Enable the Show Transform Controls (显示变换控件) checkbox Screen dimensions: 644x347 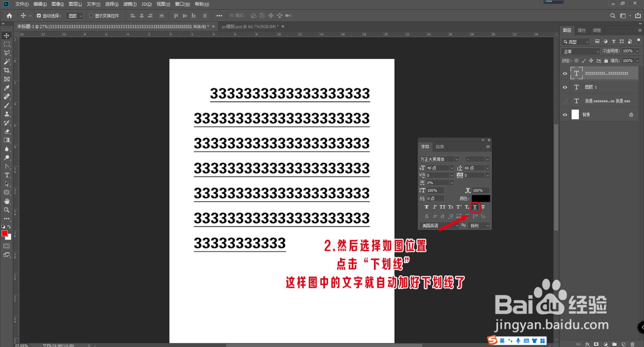point(91,16)
